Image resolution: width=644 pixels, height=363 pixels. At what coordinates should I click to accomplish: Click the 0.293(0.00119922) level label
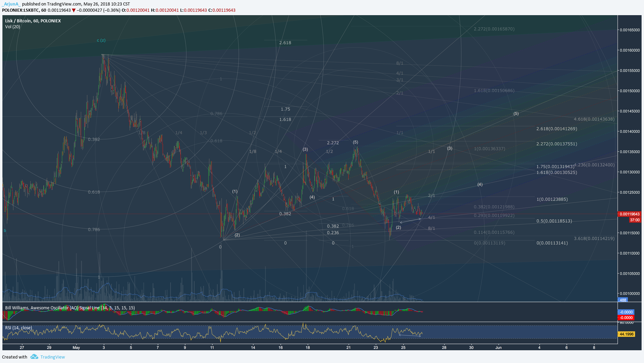[494, 215]
